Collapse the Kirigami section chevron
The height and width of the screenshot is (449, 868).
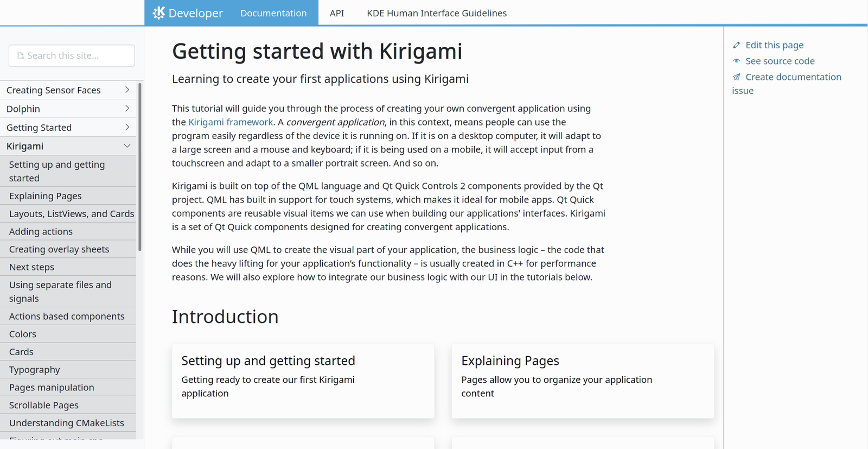(x=127, y=146)
